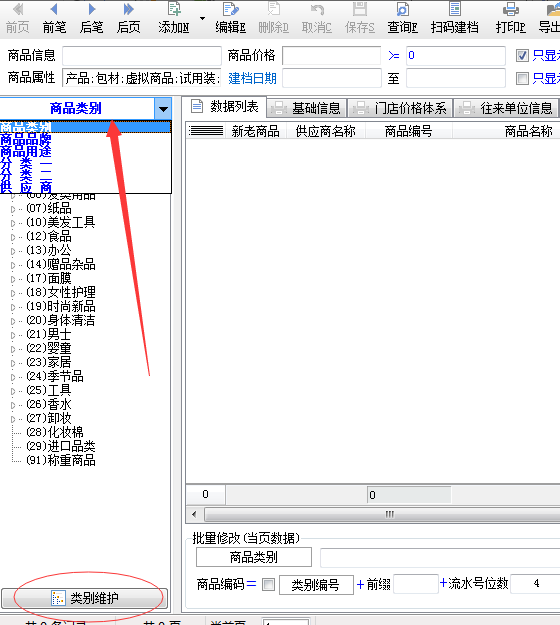Start barcode filing (扫码建档)

coord(454,18)
